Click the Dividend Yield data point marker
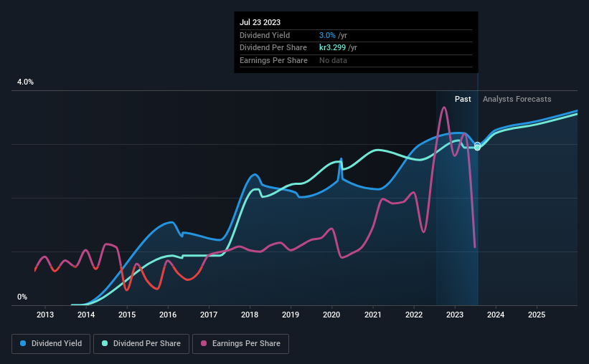Viewport: 589px width, 364px height. point(477,145)
